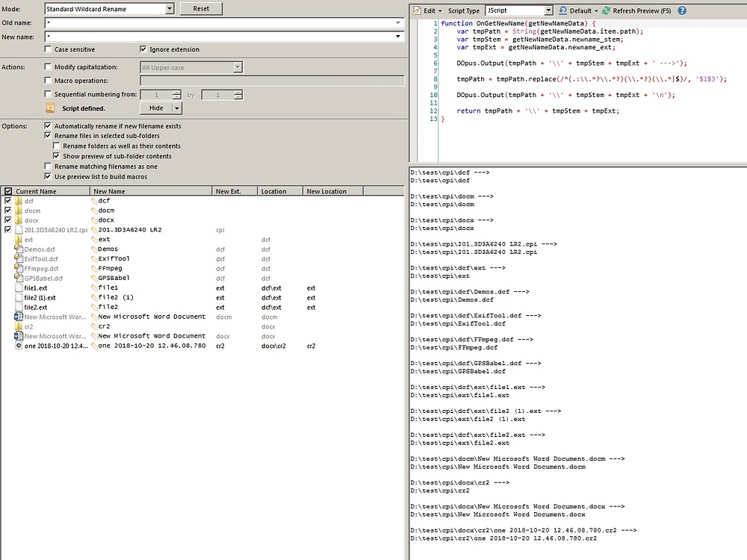Image resolution: width=747 pixels, height=560 pixels.
Task: Uncheck the dcf folder row checkbox
Action: point(6,200)
